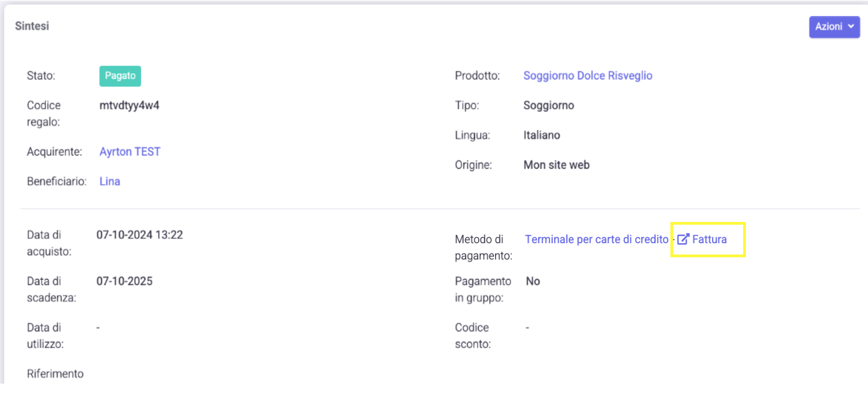Image resolution: width=868 pixels, height=394 pixels.
Task: Open the Fattura invoice link text
Action: pos(709,239)
